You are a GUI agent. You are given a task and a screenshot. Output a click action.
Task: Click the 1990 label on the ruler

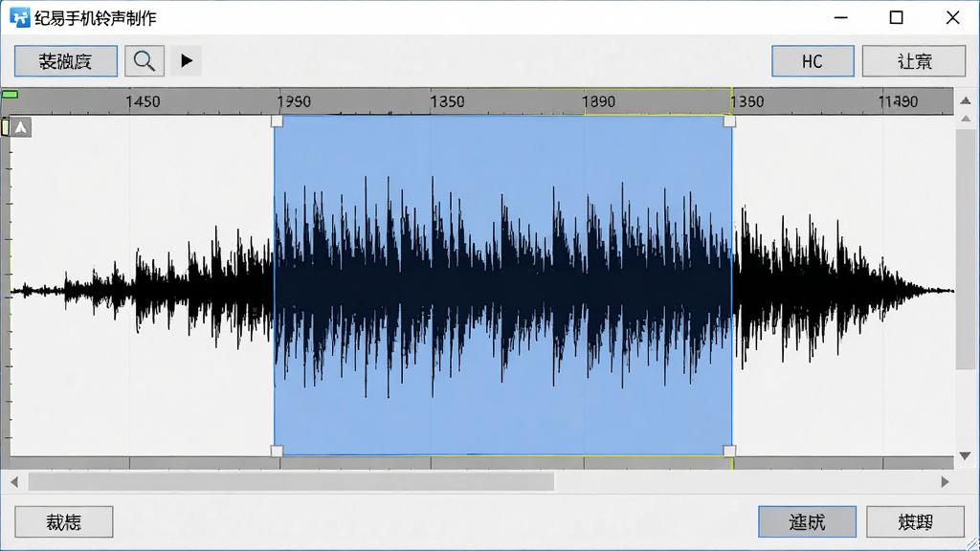coord(295,101)
